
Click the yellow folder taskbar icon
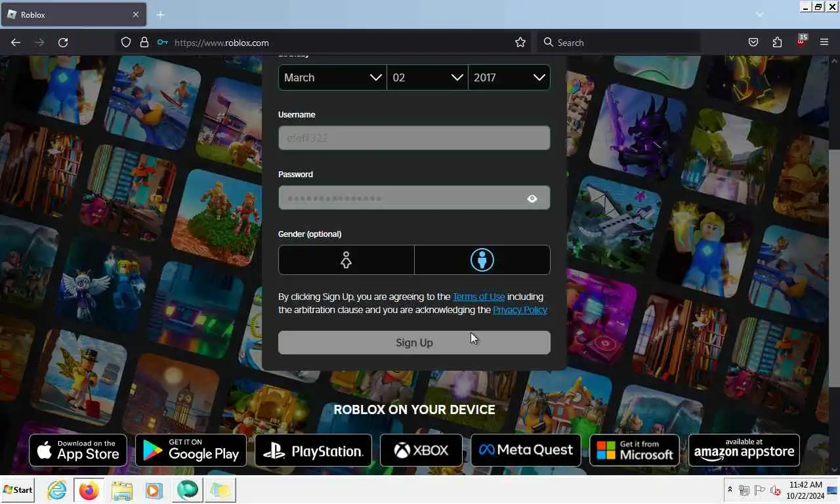(x=220, y=490)
